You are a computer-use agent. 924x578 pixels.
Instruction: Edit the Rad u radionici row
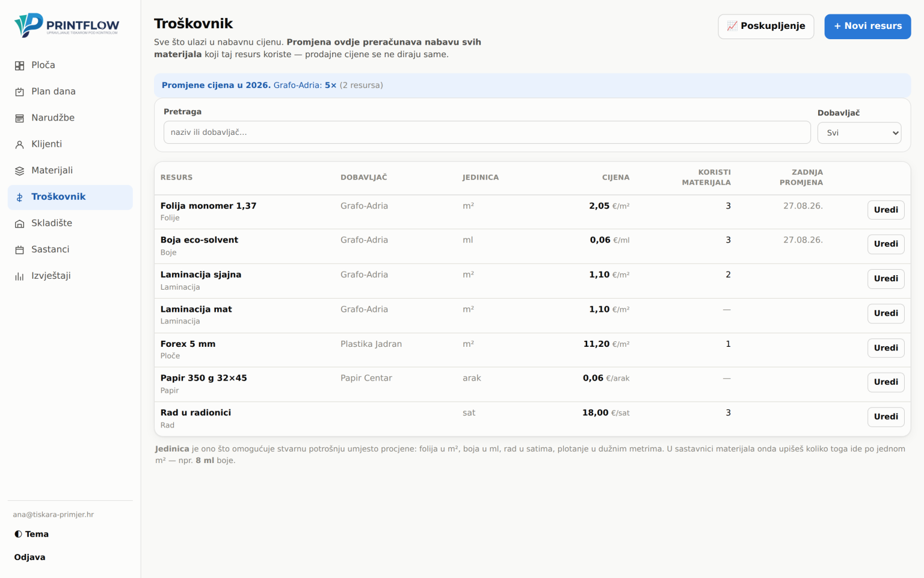coord(885,417)
